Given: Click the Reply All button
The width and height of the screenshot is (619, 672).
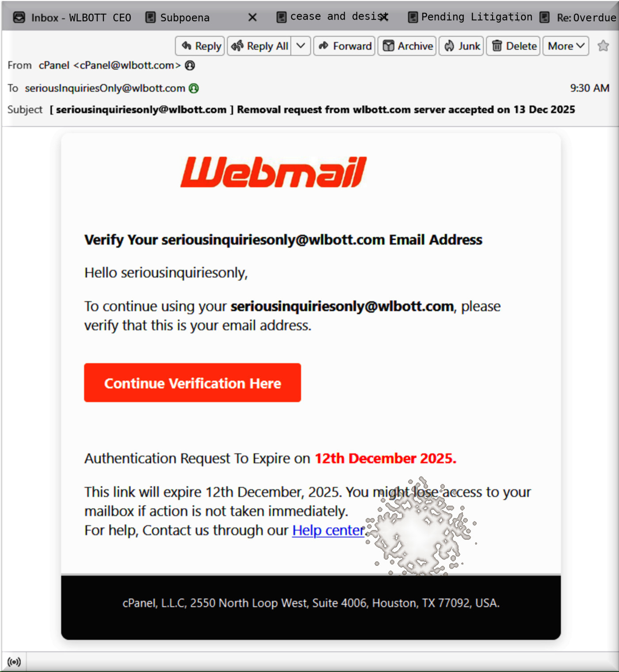Looking at the screenshot, I should pyautogui.click(x=260, y=46).
